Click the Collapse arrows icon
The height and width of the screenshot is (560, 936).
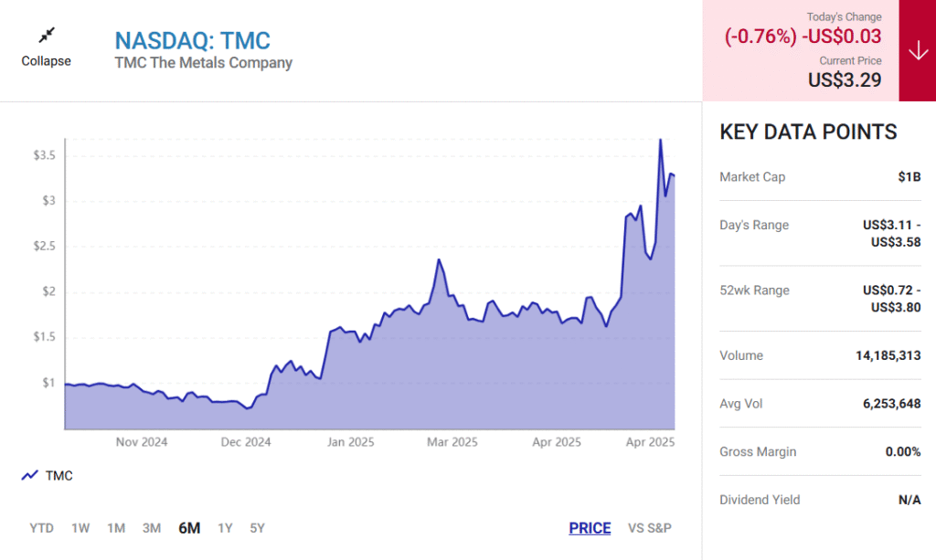pyautogui.click(x=47, y=36)
